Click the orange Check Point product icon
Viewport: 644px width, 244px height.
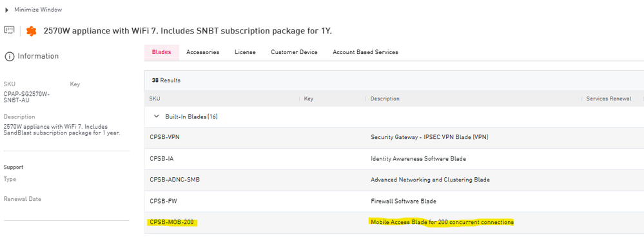pyautogui.click(x=31, y=31)
